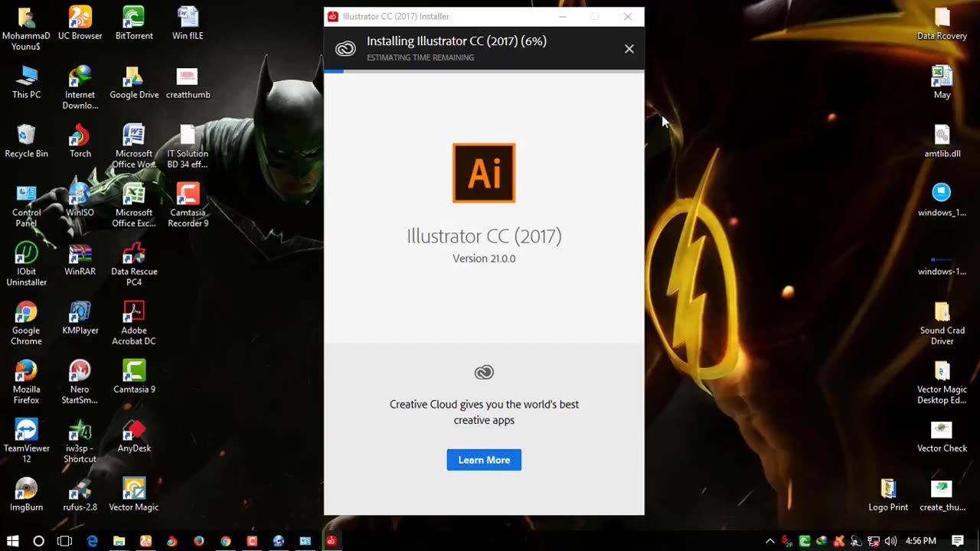Screen dimensions: 980x551
Task: Select the IT Solution BD 34 file
Action: pos(188,146)
